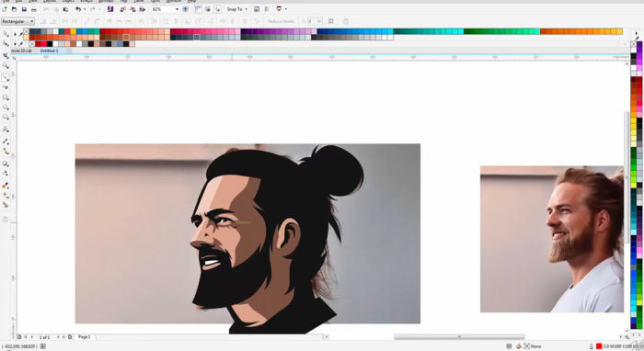Expand the document palette flyout arrow
The height and width of the screenshot is (351, 644).
pyautogui.click(x=16, y=44)
